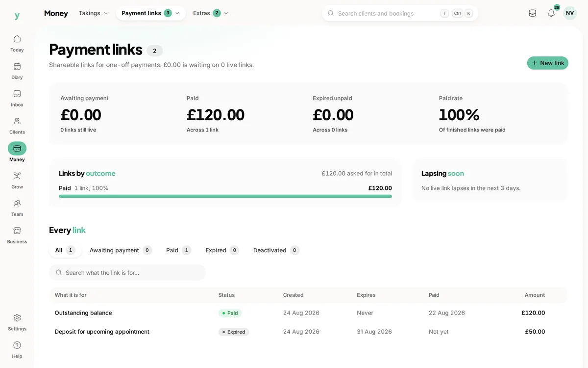This screenshot has height=368, width=588.
Task: Open Settings gear in sidebar
Action: pyautogui.click(x=17, y=318)
